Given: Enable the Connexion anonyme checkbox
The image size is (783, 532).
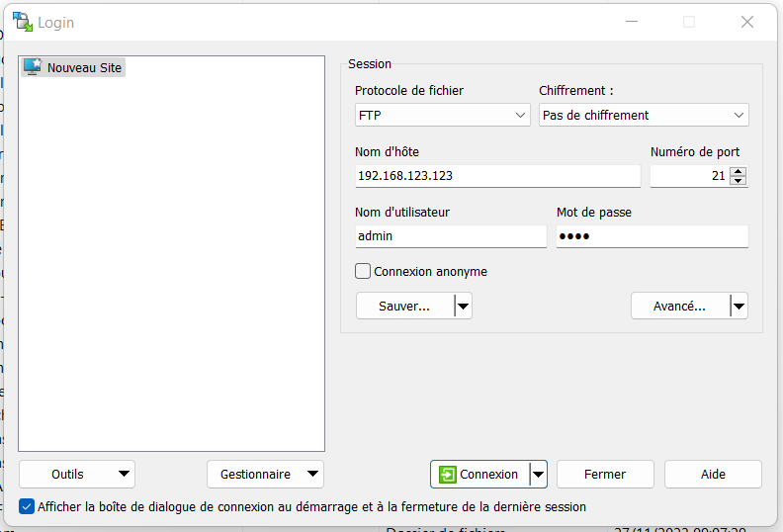Looking at the screenshot, I should 363,271.
